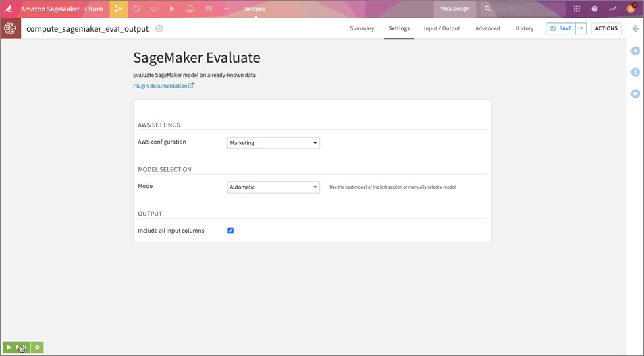Viewport: 644px width, 356px height.
Task: Click the SageMaker Evaluate heading
Action: [x=196, y=58]
